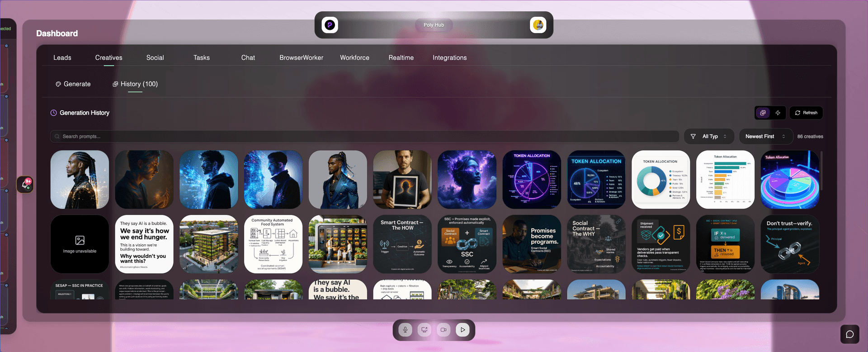
Task: Switch to image gallery view toggle
Action: (x=763, y=113)
